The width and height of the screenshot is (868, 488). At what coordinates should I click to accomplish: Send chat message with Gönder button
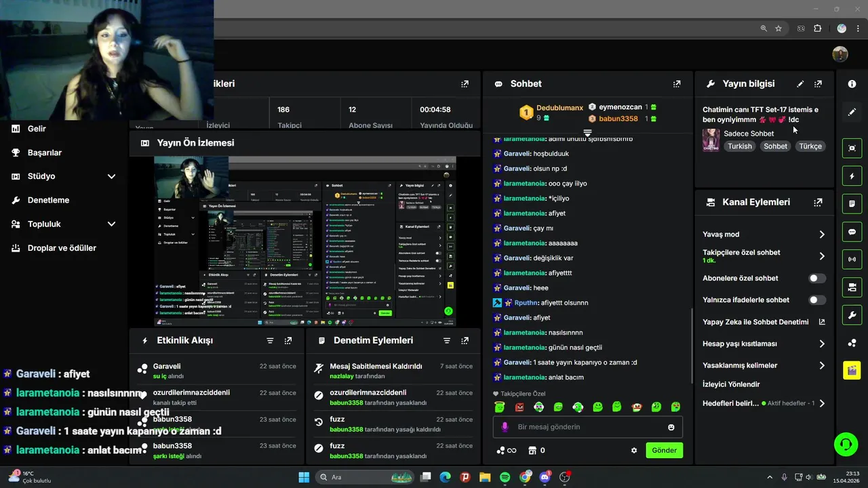point(664,450)
